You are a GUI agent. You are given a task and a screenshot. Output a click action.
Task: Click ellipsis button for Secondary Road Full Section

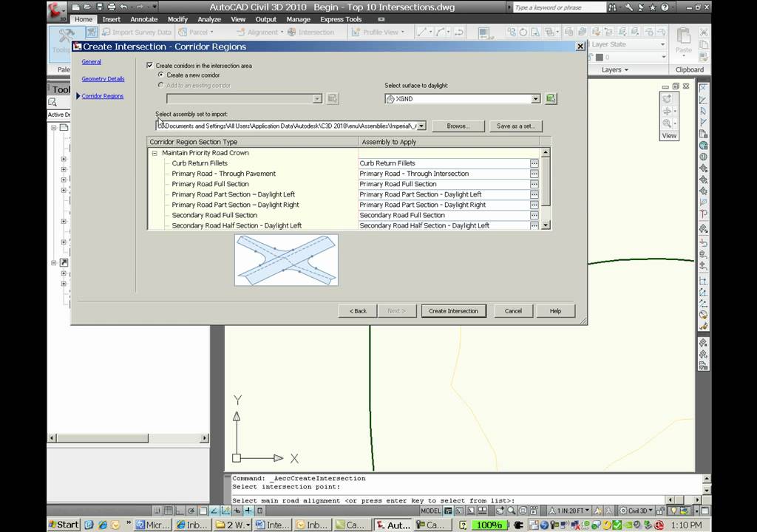534,215
